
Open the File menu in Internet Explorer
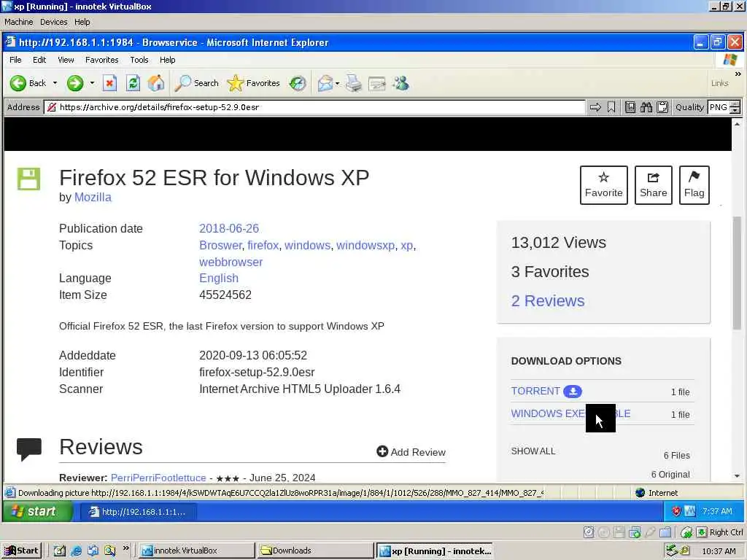click(15, 60)
